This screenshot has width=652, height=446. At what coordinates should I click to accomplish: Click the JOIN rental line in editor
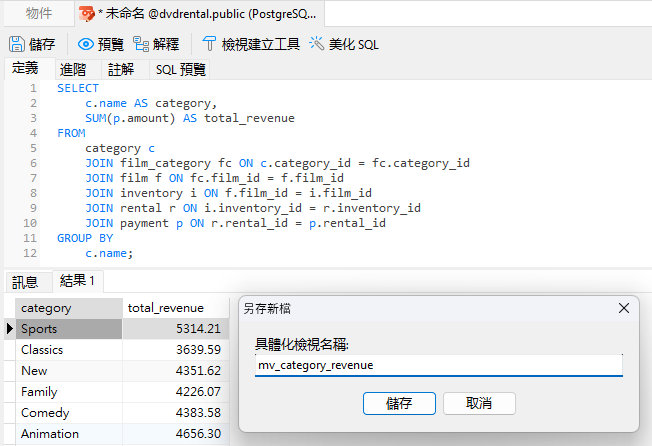pos(253,208)
